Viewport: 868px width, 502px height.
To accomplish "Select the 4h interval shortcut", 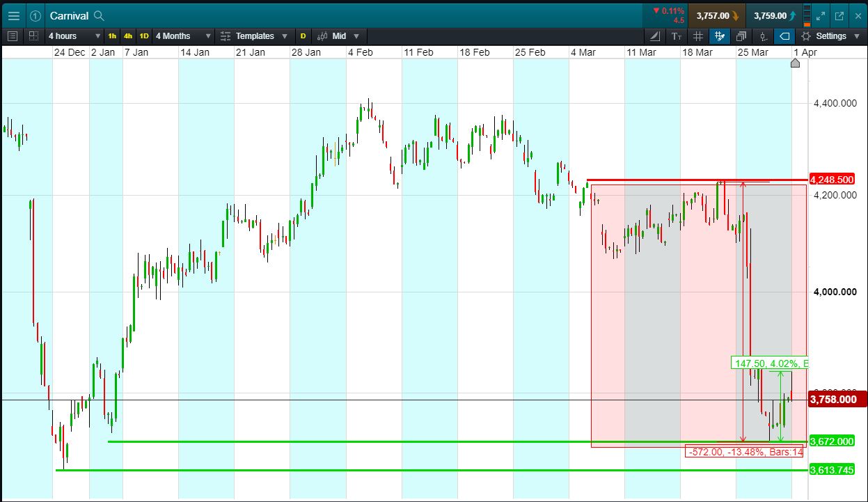I will [x=128, y=36].
